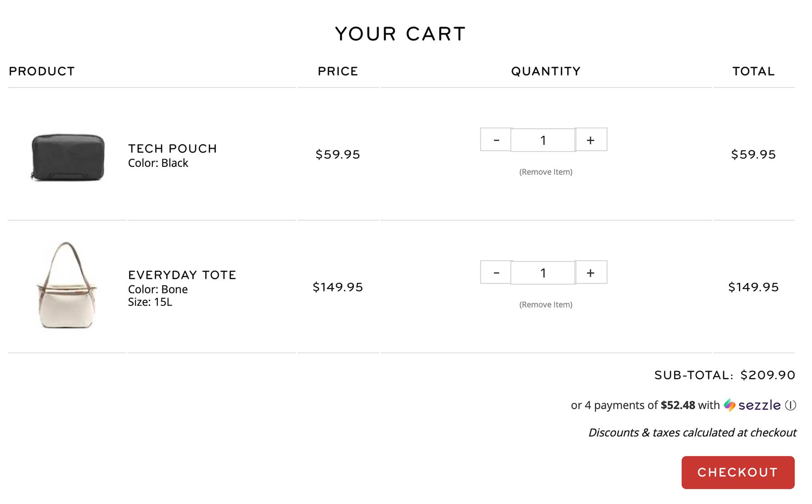The width and height of the screenshot is (812, 504).
Task: Click the PRODUCT column header
Action: tap(42, 71)
